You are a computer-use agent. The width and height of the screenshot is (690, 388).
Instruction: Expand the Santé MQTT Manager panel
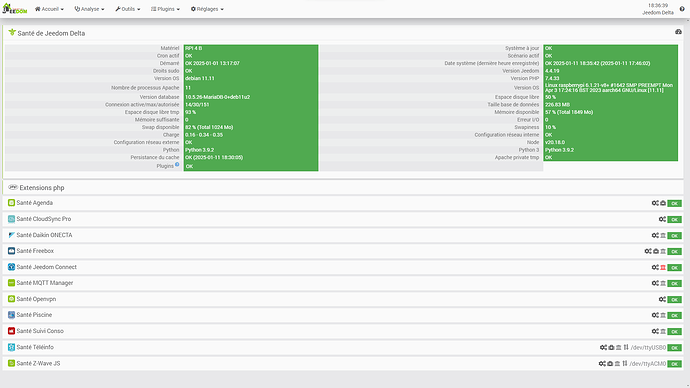(343, 283)
